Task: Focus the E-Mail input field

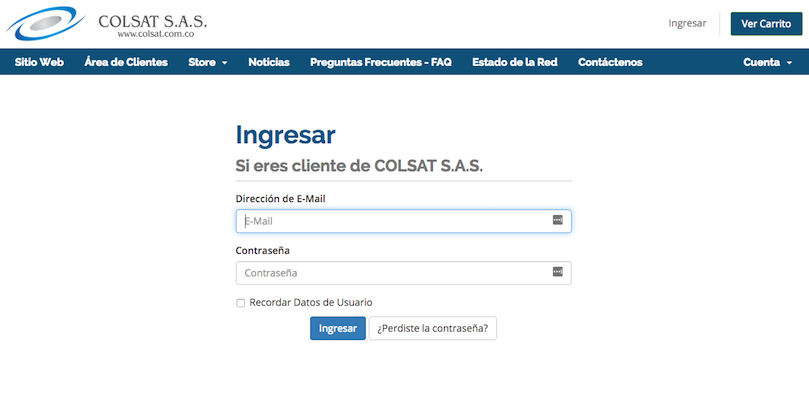Action: [x=403, y=221]
